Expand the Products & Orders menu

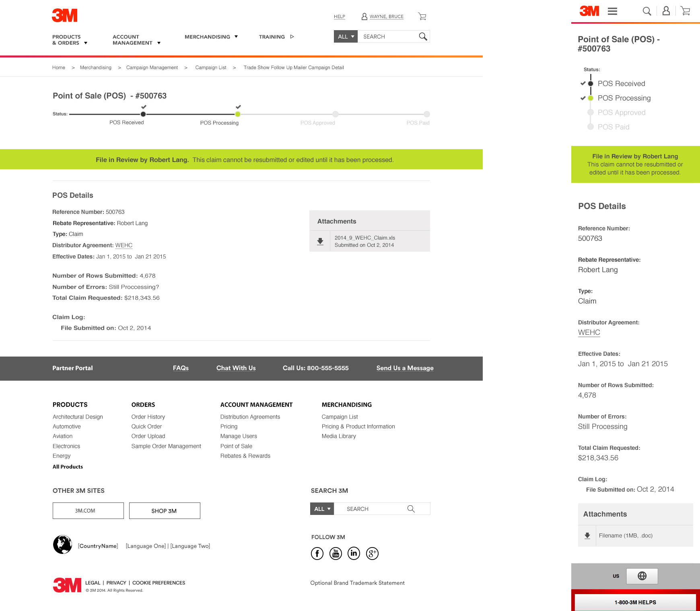tap(70, 40)
